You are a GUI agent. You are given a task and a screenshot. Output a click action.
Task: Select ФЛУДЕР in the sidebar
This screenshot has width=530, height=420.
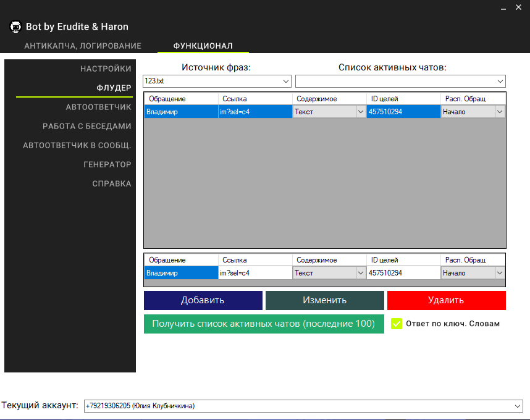point(114,88)
